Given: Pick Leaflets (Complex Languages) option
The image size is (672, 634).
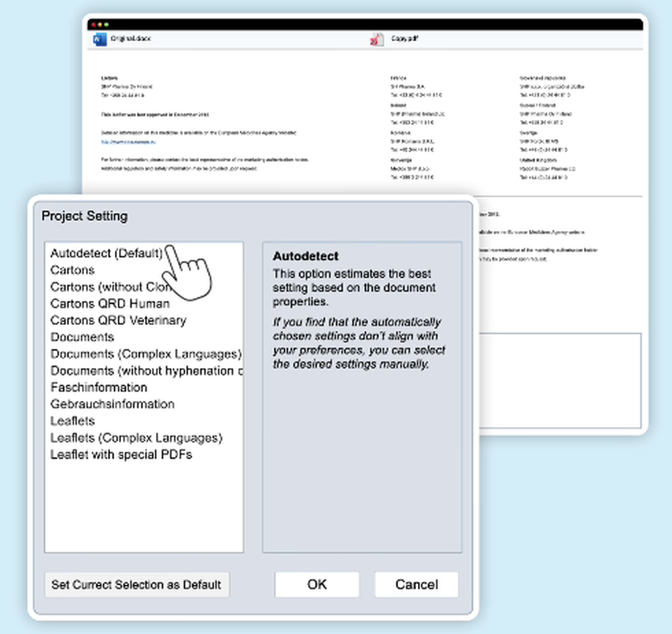Looking at the screenshot, I should click(x=136, y=438).
